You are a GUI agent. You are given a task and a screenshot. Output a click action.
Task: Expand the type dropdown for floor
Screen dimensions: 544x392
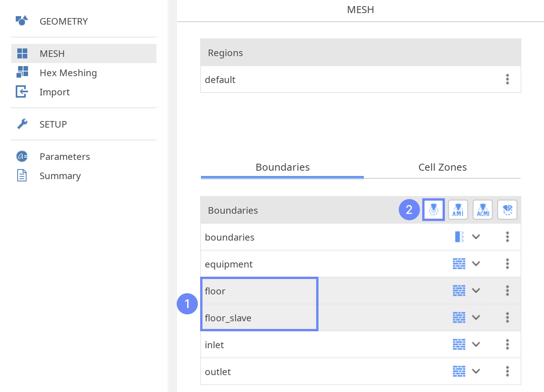click(476, 291)
